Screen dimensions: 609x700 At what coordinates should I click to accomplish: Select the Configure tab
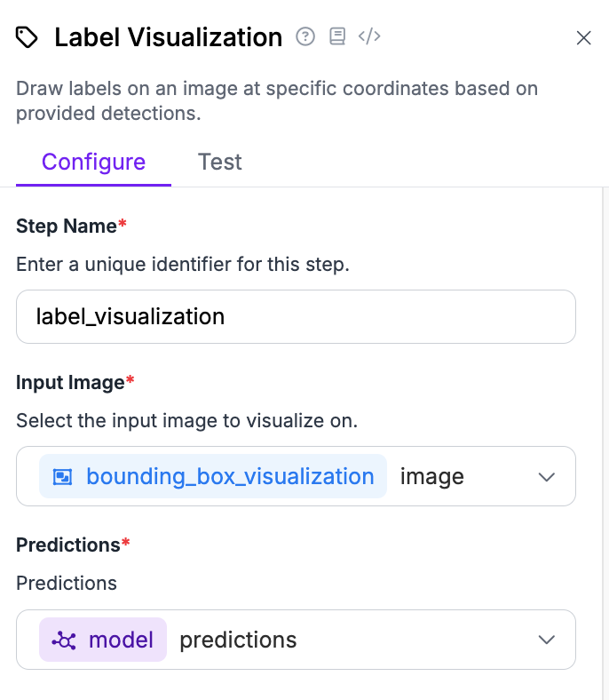click(x=93, y=163)
